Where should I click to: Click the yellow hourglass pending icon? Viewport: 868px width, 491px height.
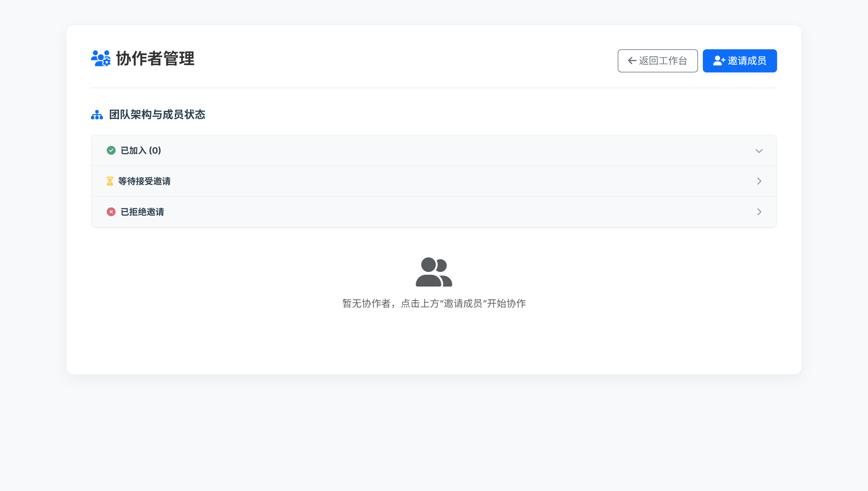(x=109, y=181)
